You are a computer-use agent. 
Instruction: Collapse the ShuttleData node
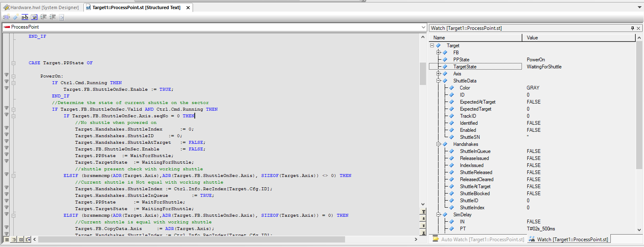pos(438,81)
